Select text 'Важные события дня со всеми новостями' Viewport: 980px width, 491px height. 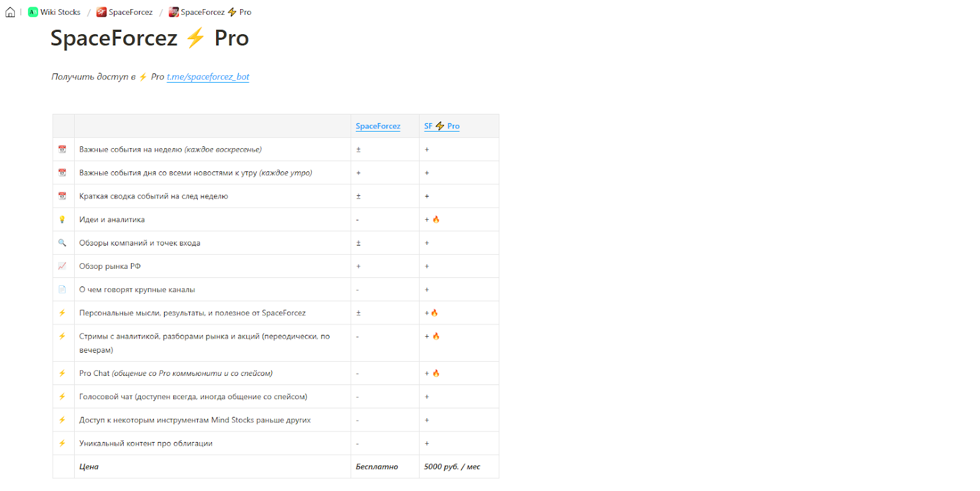coord(156,173)
